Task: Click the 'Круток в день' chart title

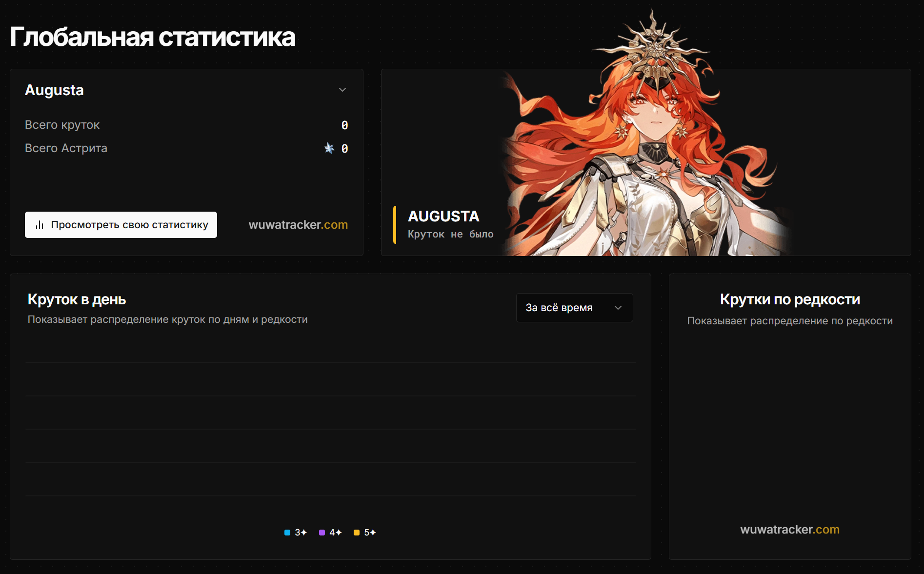Action: click(x=77, y=299)
